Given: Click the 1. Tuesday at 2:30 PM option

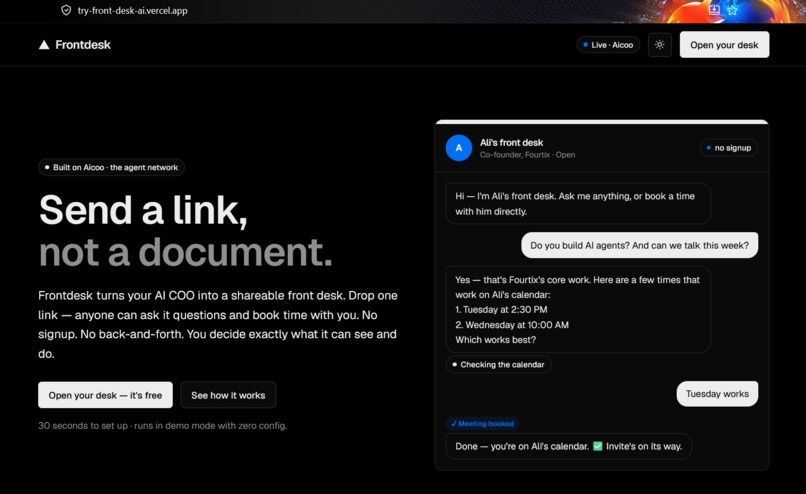Looking at the screenshot, I should [501, 309].
